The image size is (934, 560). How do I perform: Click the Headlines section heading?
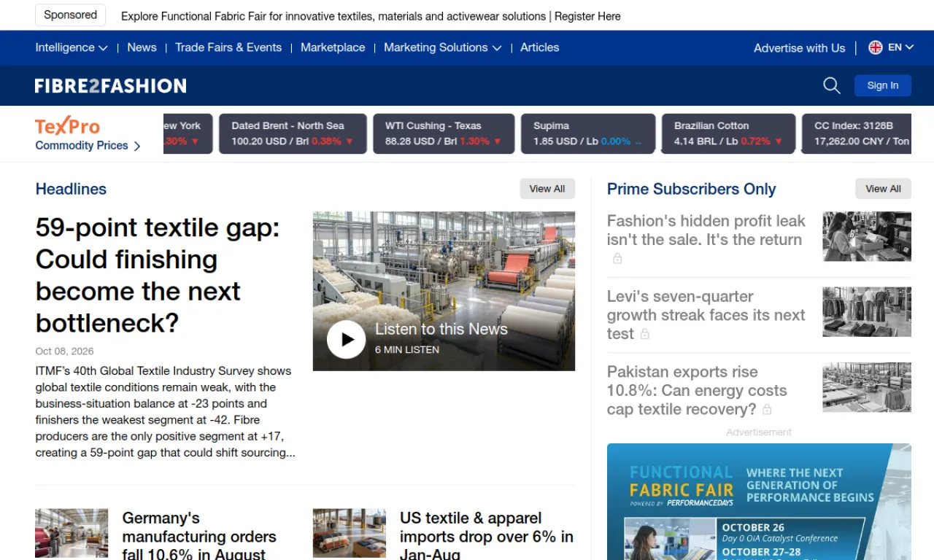(71, 189)
